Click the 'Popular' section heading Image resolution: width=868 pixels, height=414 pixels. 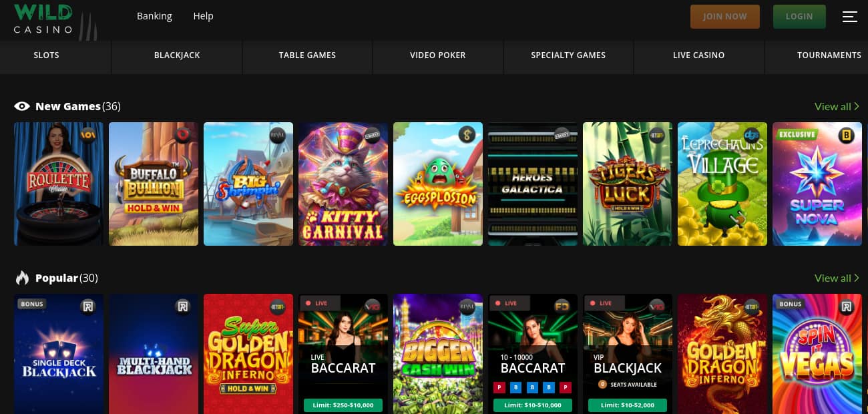point(57,278)
